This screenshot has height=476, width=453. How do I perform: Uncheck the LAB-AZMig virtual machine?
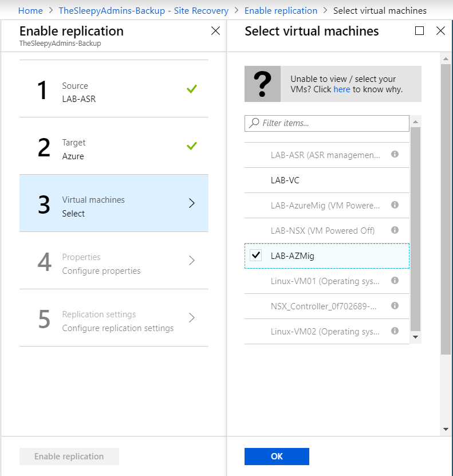(256, 255)
